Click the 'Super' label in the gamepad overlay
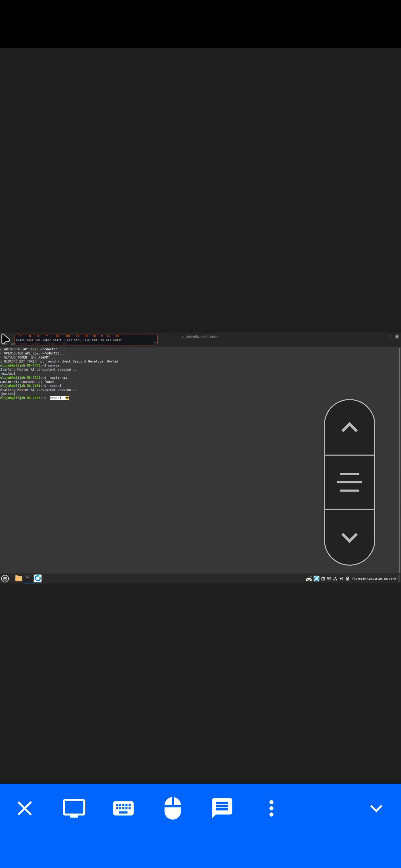Screen dimensions: 401x868 click(x=47, y=340)
